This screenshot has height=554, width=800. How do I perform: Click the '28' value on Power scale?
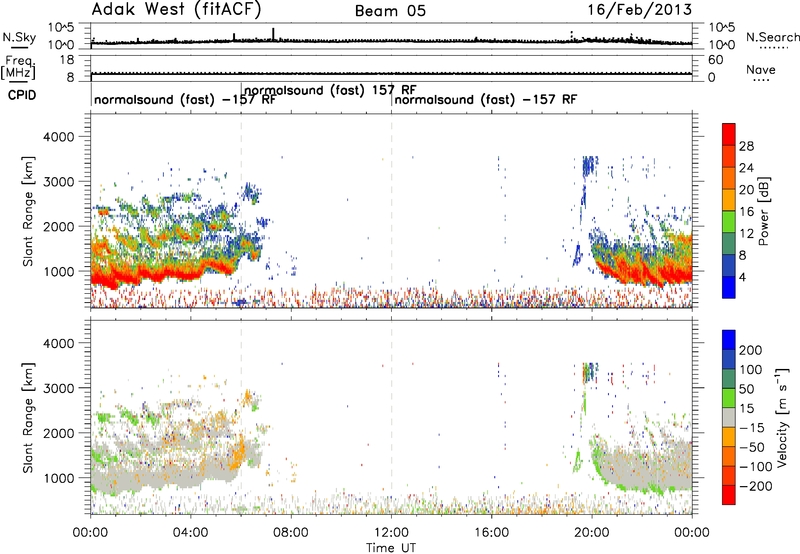746,146
